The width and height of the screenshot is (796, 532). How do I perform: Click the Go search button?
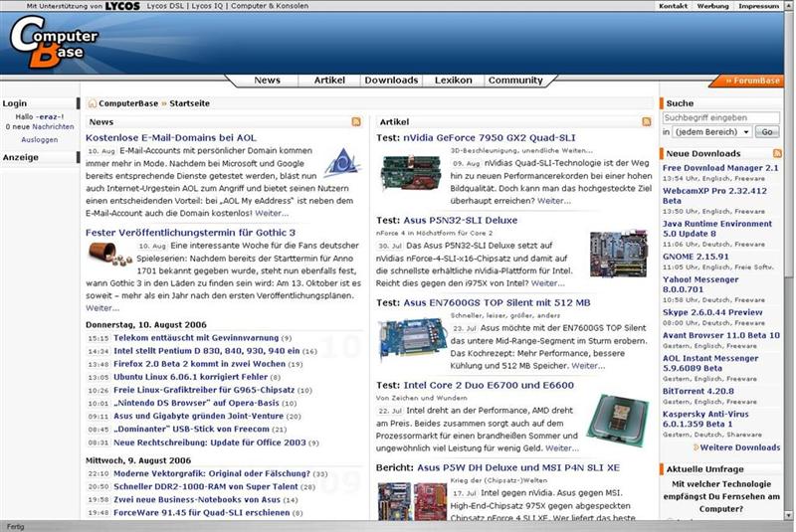(767, 132)
